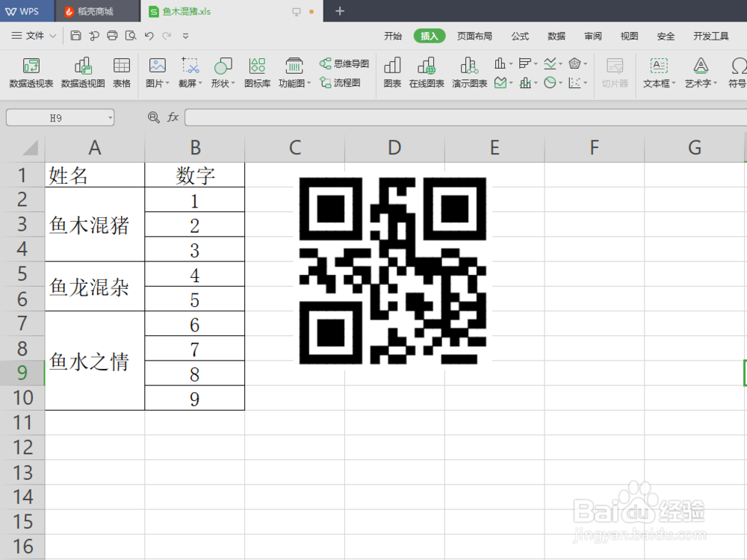Insert a Flowchart (流程图)

pyautogui.click(x=340, y=83)
